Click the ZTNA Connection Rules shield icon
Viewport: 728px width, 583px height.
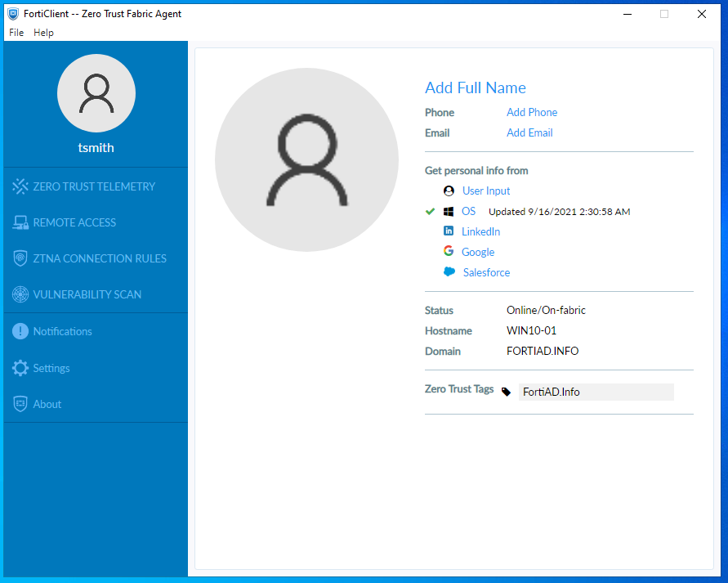pos(20,258)
